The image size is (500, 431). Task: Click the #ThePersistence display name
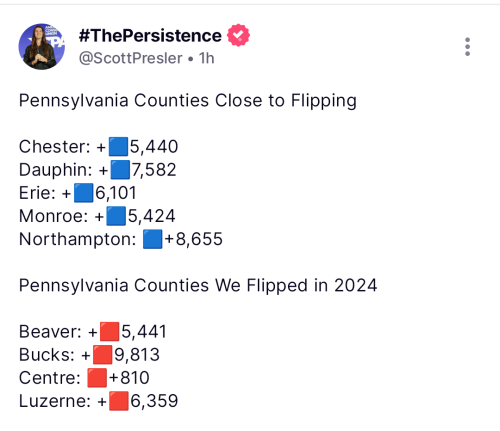click(x=150, y=35)
